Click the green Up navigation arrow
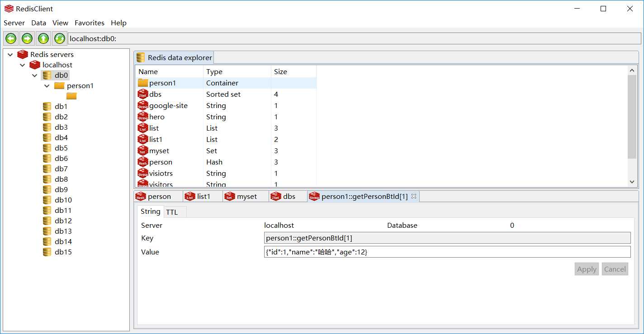Screen dimensions: 644x334 (x=43, y=38)
